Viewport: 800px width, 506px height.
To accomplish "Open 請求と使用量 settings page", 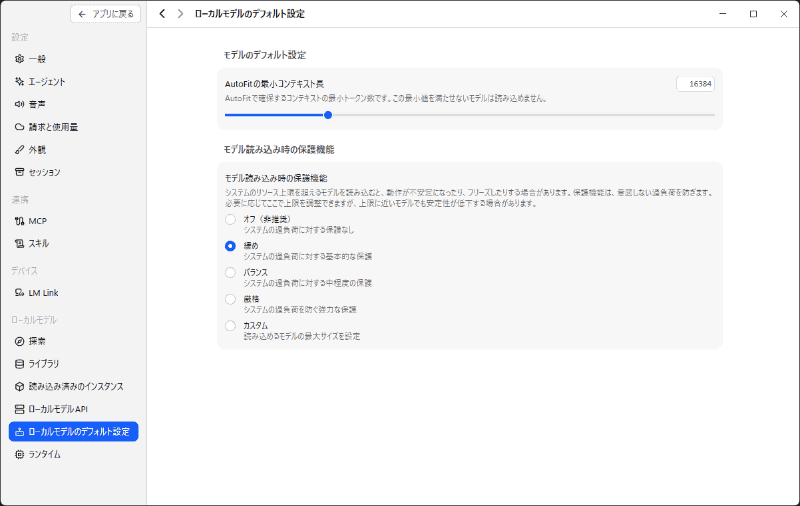I will [73, 127].
